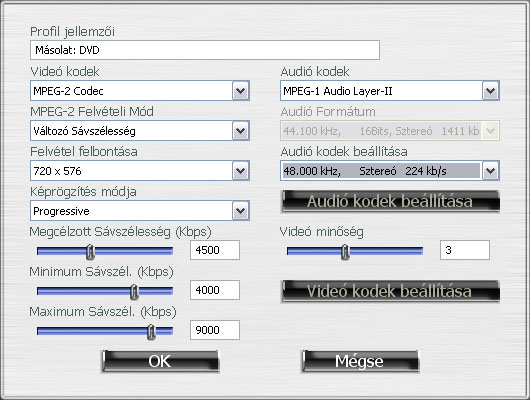Click the minimum bitrate field showing 4000

(215, 290)
